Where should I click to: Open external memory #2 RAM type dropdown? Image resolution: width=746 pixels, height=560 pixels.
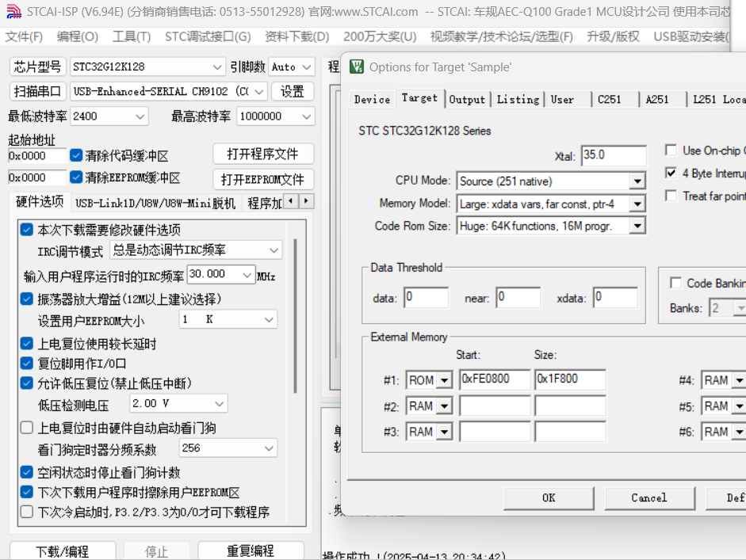click(x=429, y=406)
